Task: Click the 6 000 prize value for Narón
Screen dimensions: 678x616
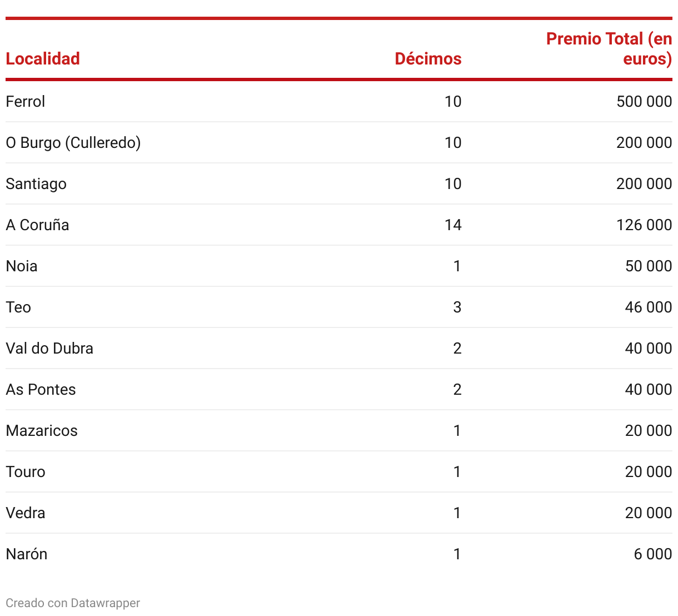Action: [653, 554]
